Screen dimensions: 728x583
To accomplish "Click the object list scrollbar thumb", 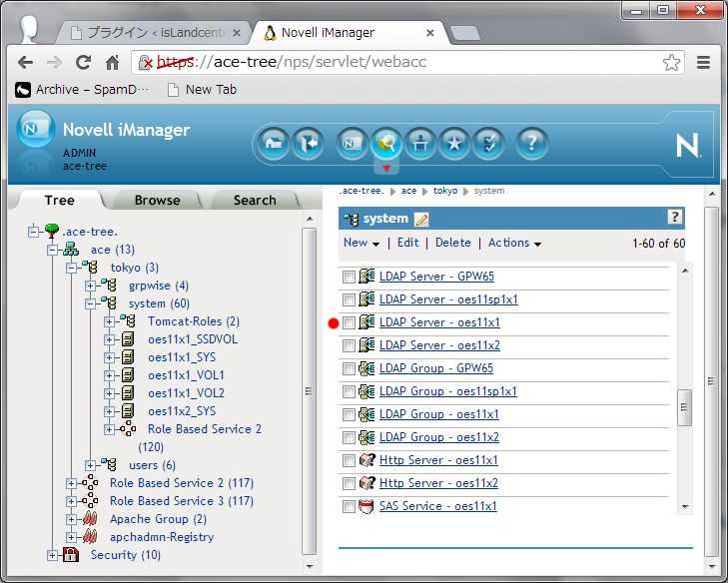I will click(x=684, y=407).
